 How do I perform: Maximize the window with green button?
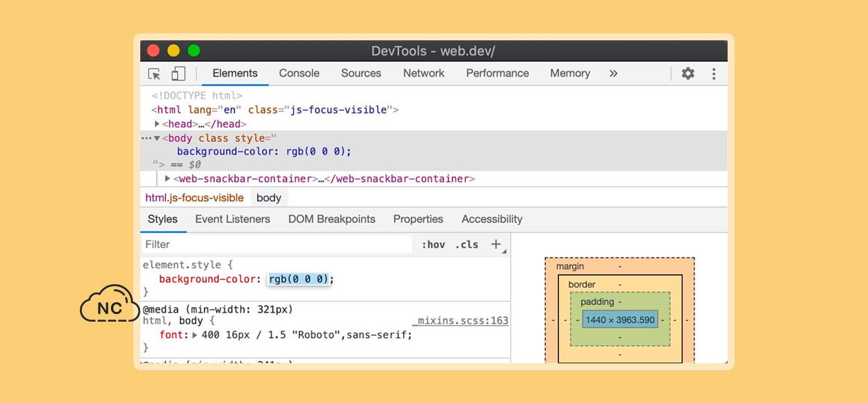[194, 51]
